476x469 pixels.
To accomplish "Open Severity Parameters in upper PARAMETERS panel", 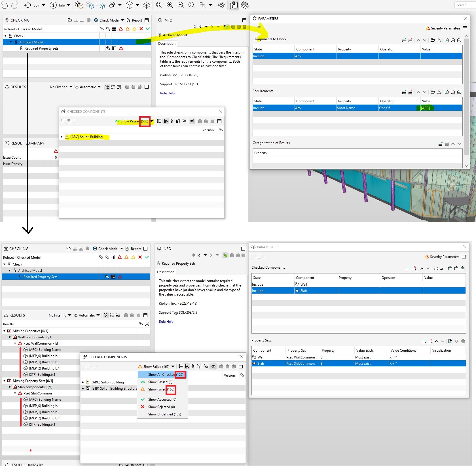I will pos(443,28).
